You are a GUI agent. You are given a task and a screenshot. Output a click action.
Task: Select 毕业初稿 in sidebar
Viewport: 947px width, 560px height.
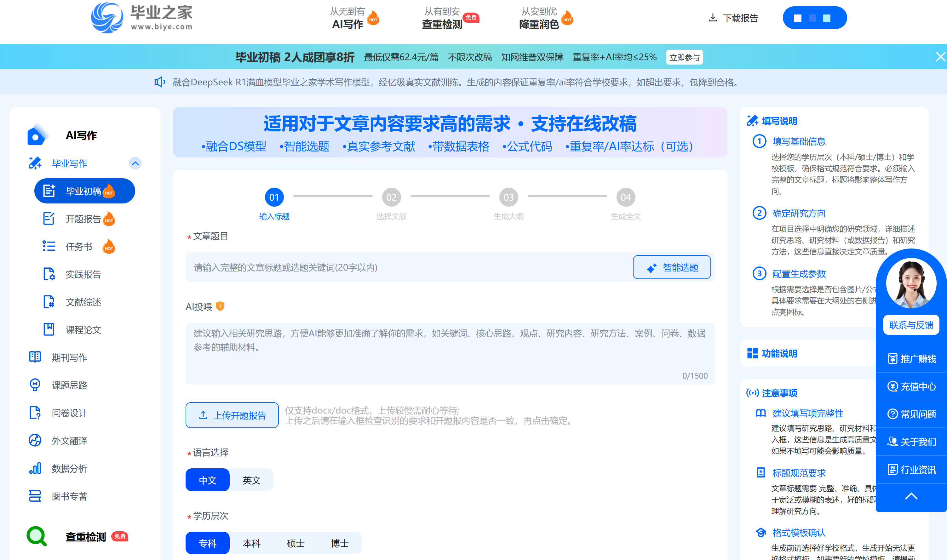point(84,191)
